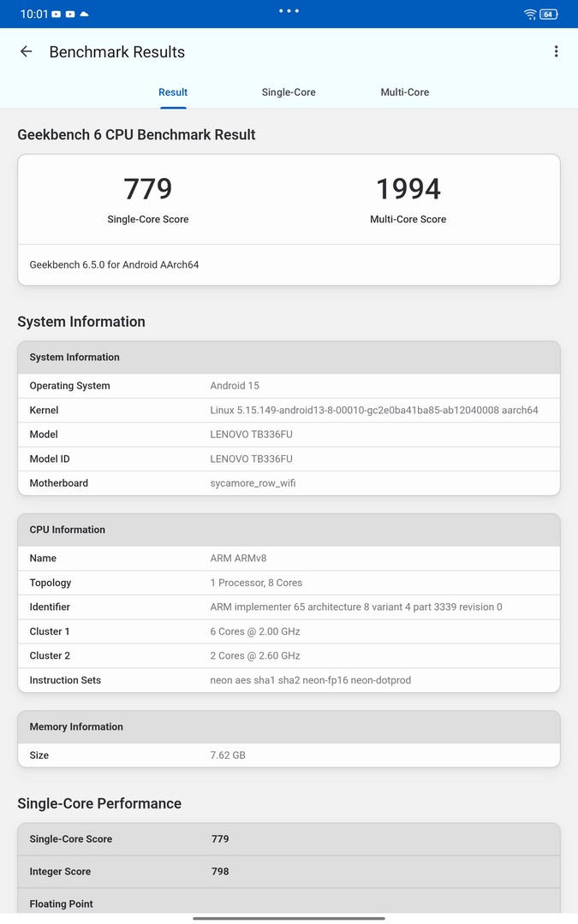Tap the Operating System Android 15 row
This screenshot has height=924, width=578.
(289, 386)
